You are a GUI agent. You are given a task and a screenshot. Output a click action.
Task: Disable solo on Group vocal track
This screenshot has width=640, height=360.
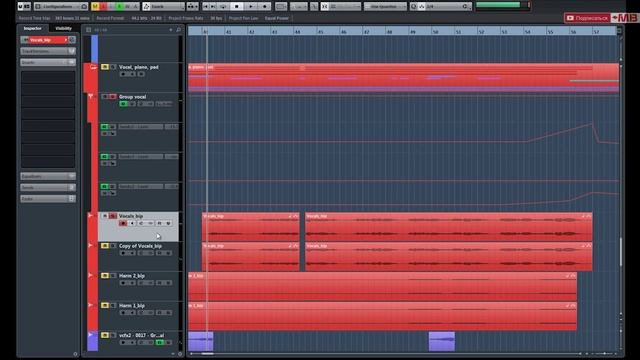pyautogui.click(x=113, y=97)
